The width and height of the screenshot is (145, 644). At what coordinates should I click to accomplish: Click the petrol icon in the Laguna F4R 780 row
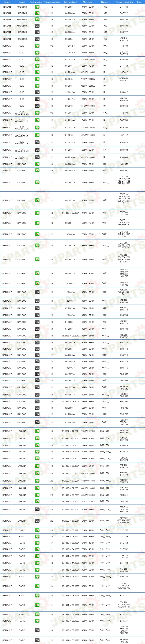37,501
